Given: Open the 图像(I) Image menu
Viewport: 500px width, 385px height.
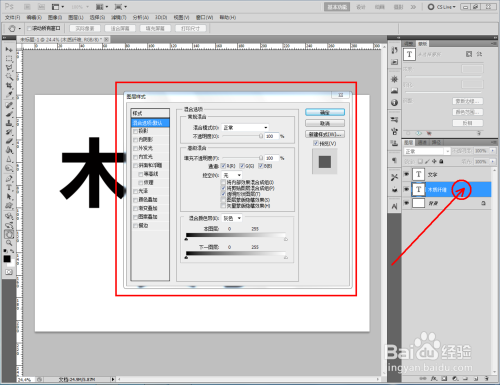Looking at the screenshot, I should pyautogui.click(x=55, y=17).
